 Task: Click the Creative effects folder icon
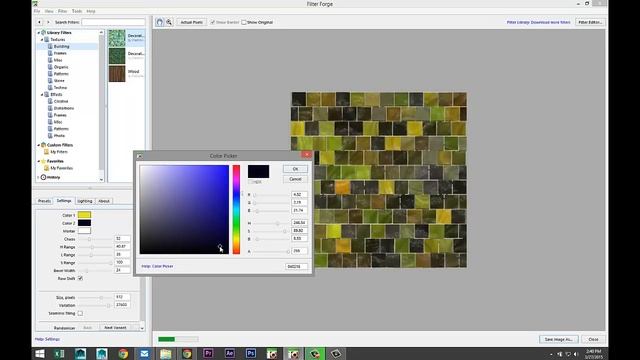tap(50, 101)
